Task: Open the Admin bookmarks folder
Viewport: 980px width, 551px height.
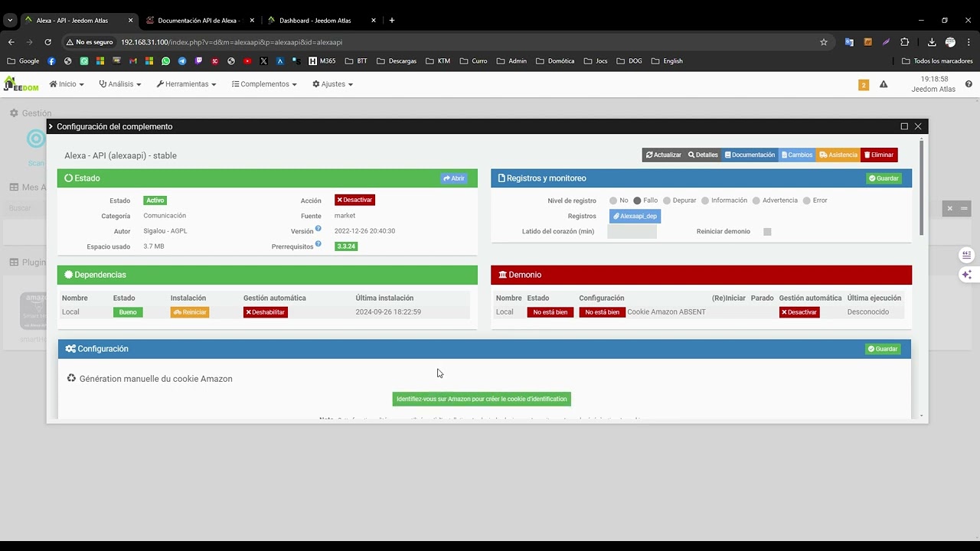Action: 511,61
